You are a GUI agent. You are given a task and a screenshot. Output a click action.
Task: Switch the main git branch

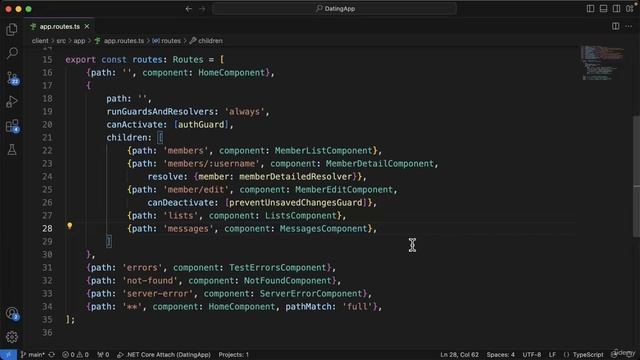pyautogui.click(x=33, y=355)
